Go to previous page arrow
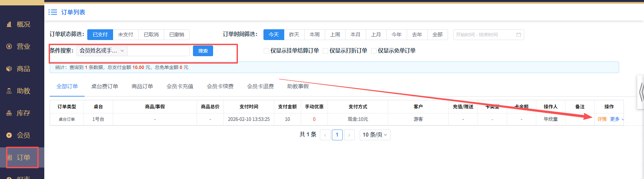The height and width of the screenshot is (179, 644). (325, 135)
